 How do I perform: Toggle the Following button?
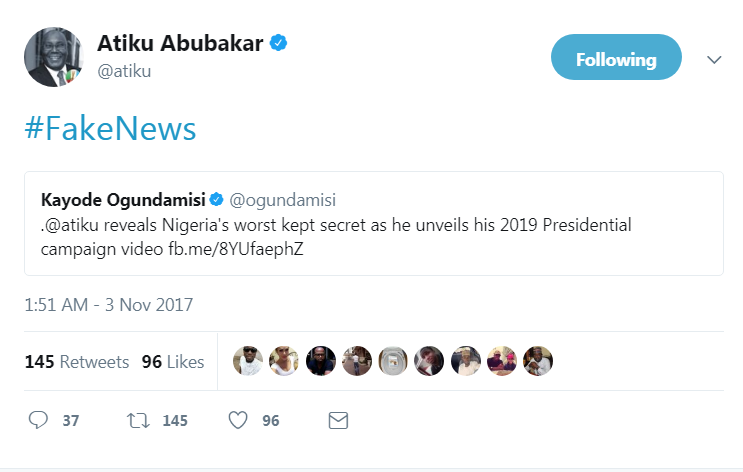pos(616,59)
